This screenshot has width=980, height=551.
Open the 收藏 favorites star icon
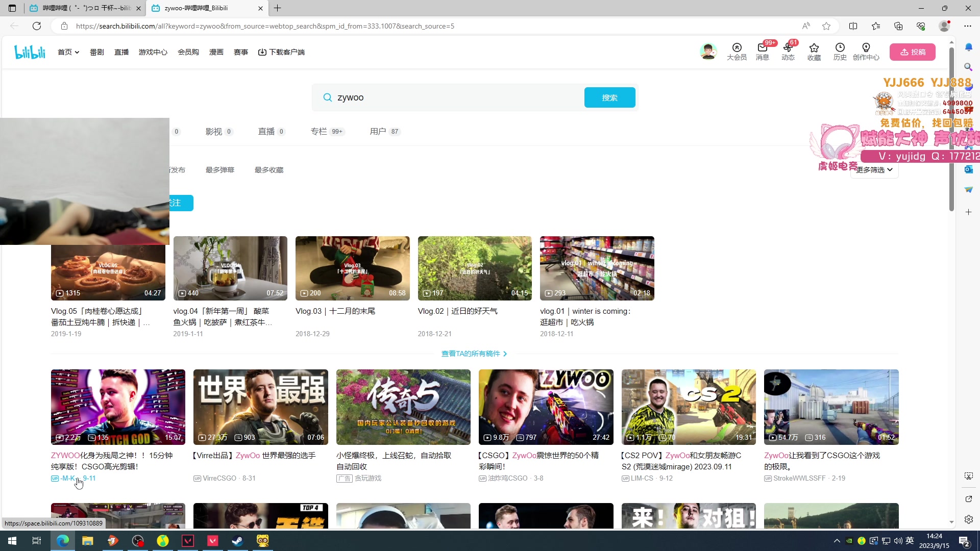[814, 52]
